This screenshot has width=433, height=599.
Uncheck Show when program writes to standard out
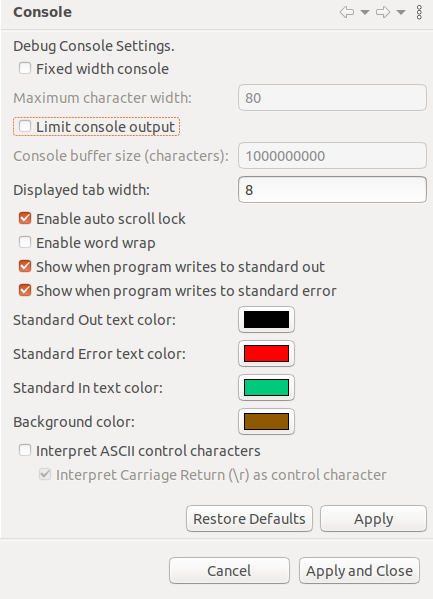pyautogui.click(x=25, y=267)
